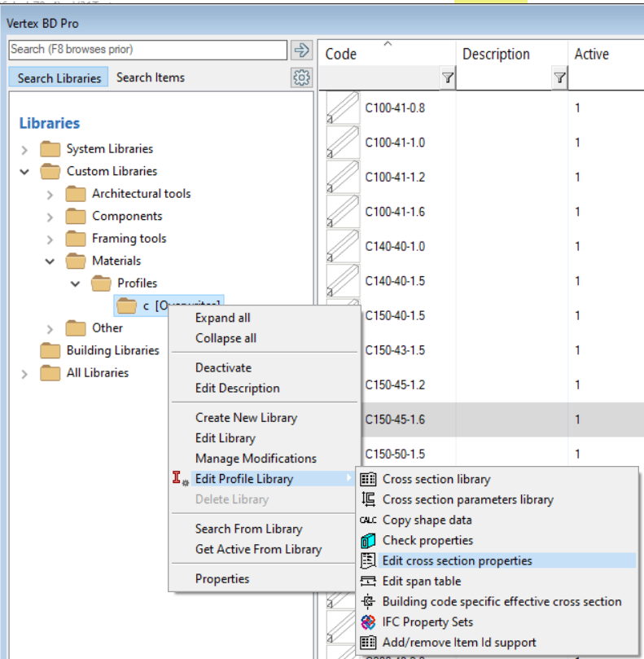This screenshot has width=644, height=659.
Task: Switch to the Search Items tab
Action: tap(150, 77)
